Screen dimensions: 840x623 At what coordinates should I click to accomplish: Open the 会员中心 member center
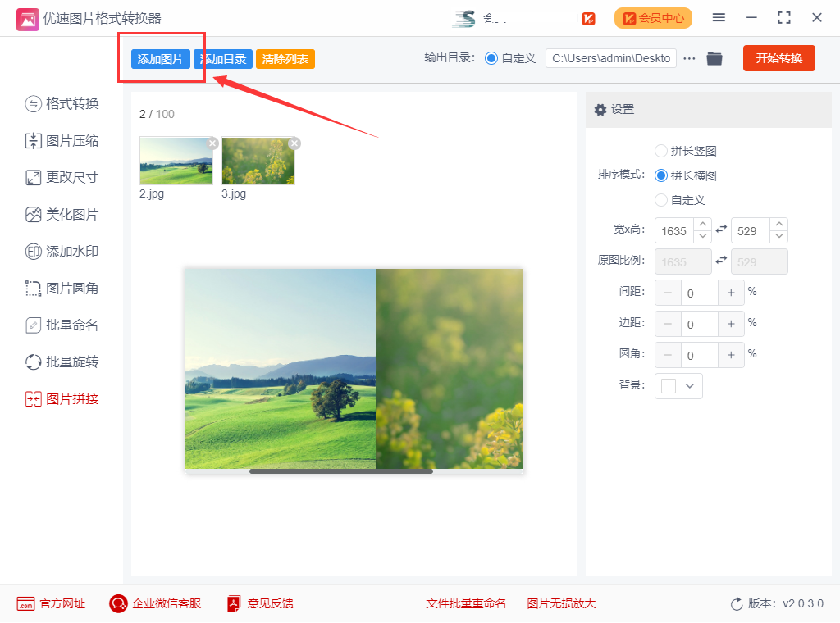653,18
